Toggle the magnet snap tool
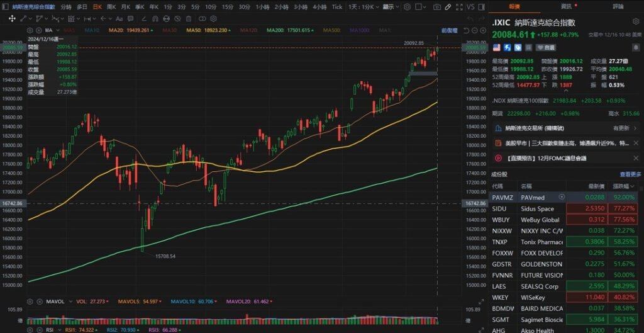This screenshot has width=644, height=333. click(x=155, y=18)
